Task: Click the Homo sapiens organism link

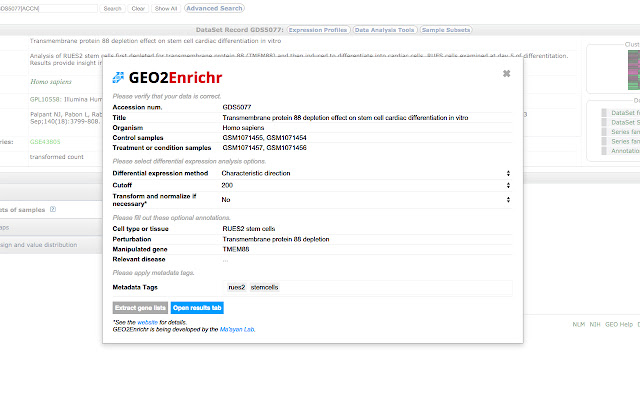Action: (x=51, y=82)
